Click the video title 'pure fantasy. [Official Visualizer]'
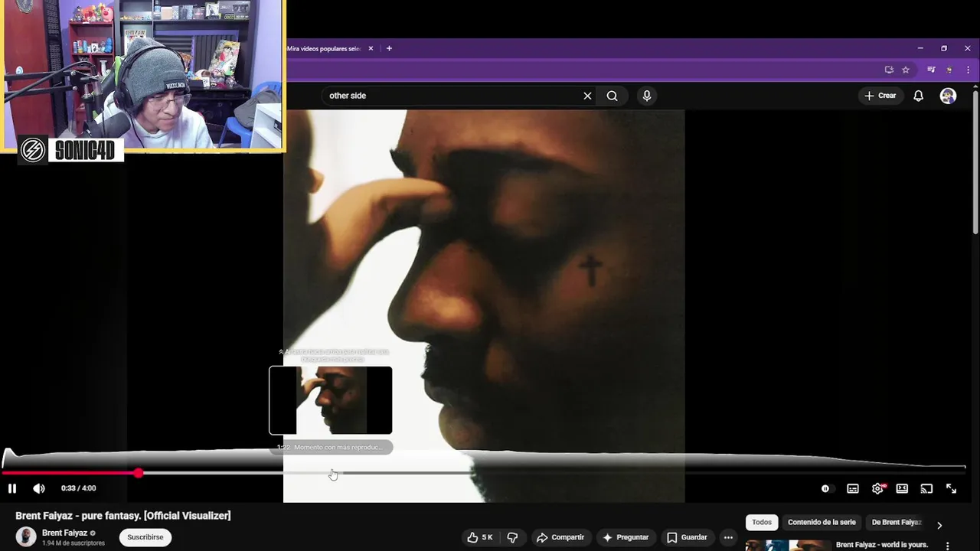 (x=123, y=516)
